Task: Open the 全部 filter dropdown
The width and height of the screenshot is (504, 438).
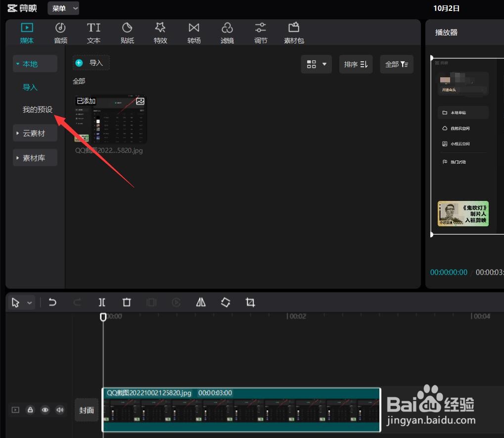Action: [397, 64]
